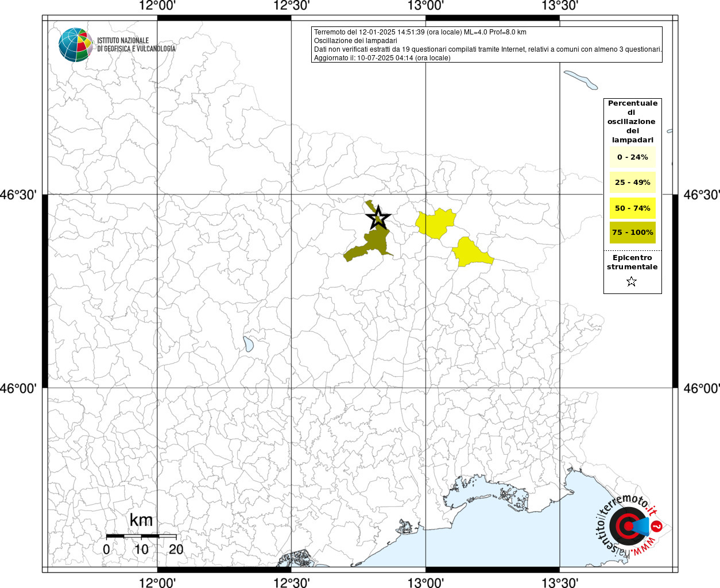Click the left latitude label 46°00'

point(18,389)
